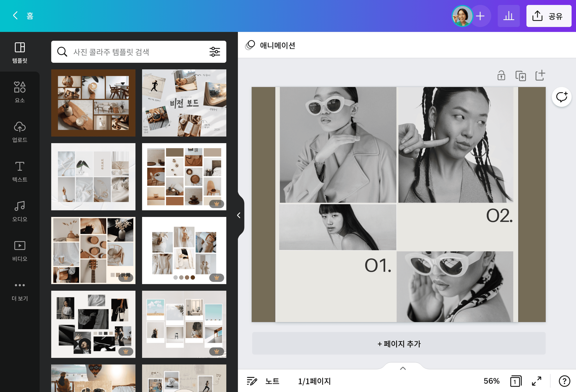Go back using the home arrow
576x392 pixels.
point(15,16)
